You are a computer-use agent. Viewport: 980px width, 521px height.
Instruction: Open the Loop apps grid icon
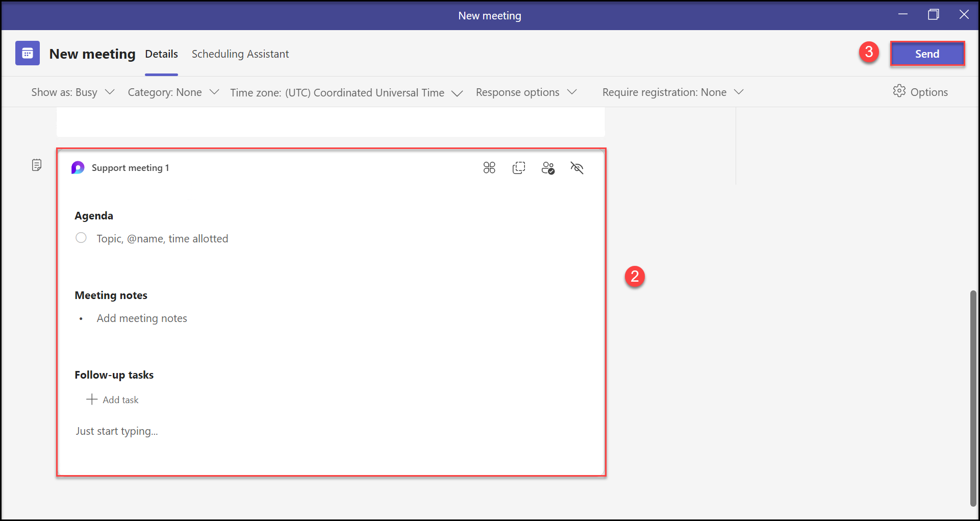[489, 168]
